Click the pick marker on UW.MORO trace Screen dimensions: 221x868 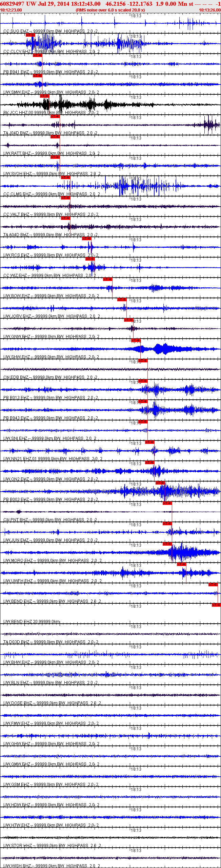(x=167, y=544)
